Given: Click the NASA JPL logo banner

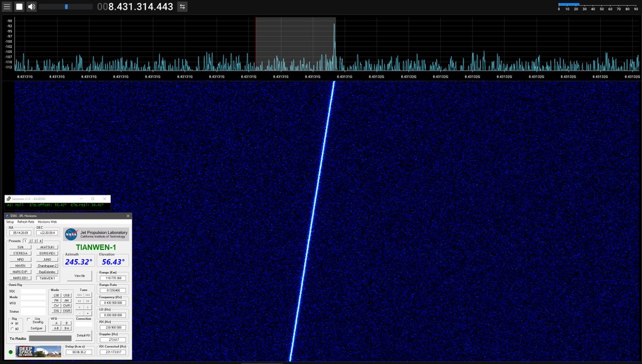Looking at the screenshot, I should [x=96, y=234].
